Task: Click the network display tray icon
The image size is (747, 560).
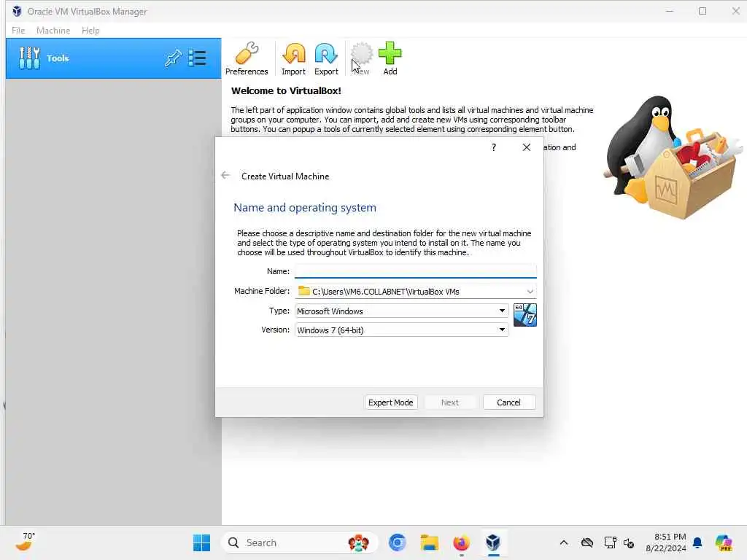Action: coord(610,542)
